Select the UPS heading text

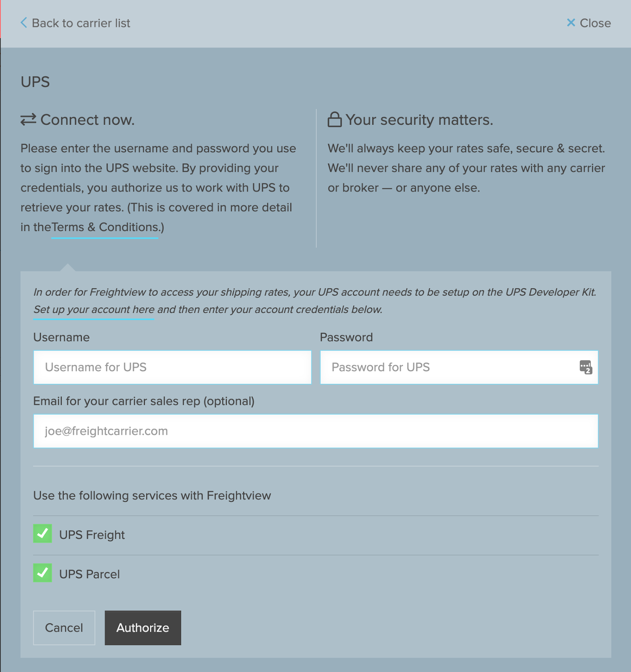[x=35, y=82]
